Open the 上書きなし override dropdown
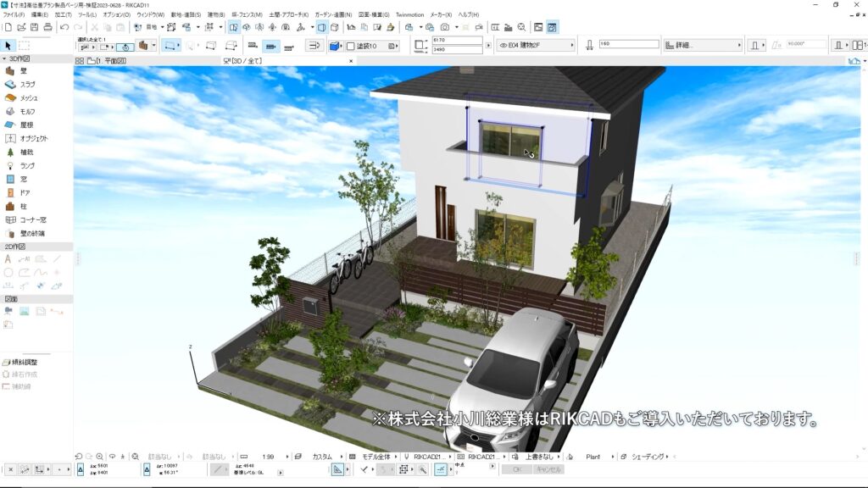 coord(542,457)
